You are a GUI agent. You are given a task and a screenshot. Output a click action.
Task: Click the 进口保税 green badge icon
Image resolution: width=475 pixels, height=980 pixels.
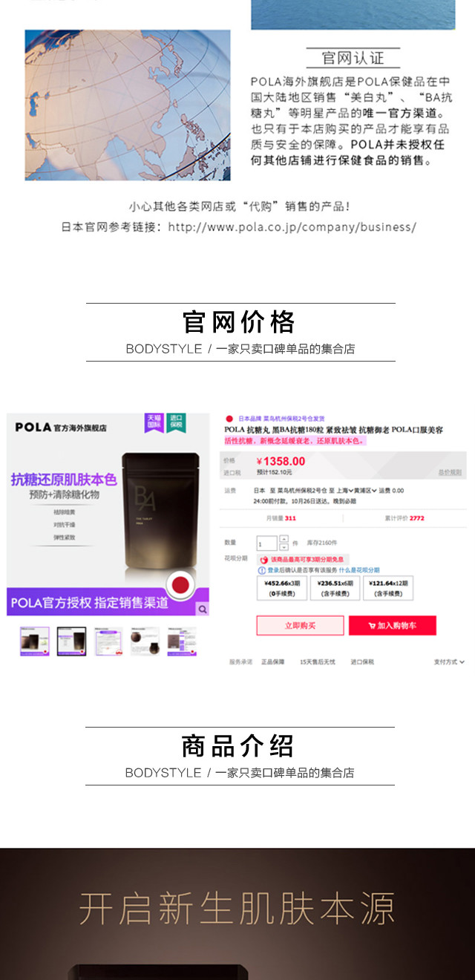[176, 423]
